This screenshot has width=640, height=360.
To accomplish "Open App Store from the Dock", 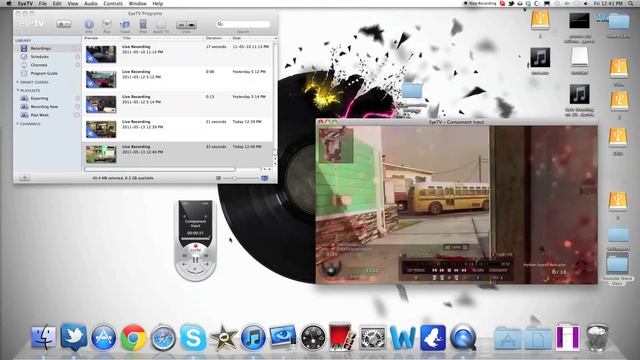I will pos(104,338).
